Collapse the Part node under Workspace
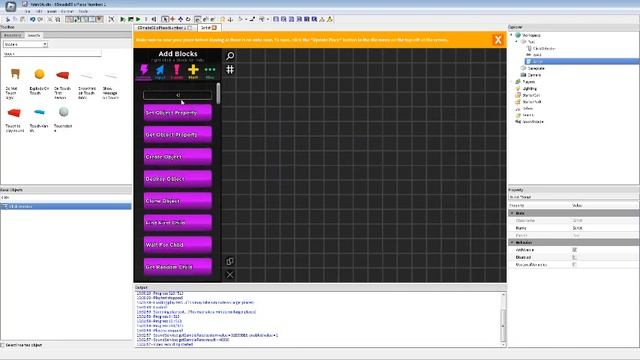Screen dimensions: 640x360 click(517, 42)
